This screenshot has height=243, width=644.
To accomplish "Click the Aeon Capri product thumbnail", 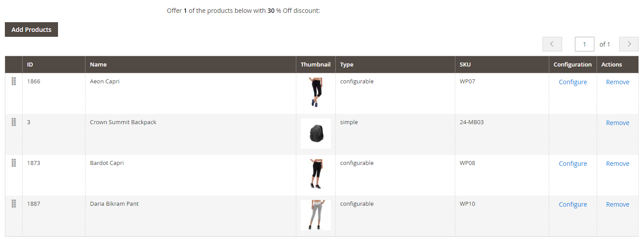I will click(315, 93).
